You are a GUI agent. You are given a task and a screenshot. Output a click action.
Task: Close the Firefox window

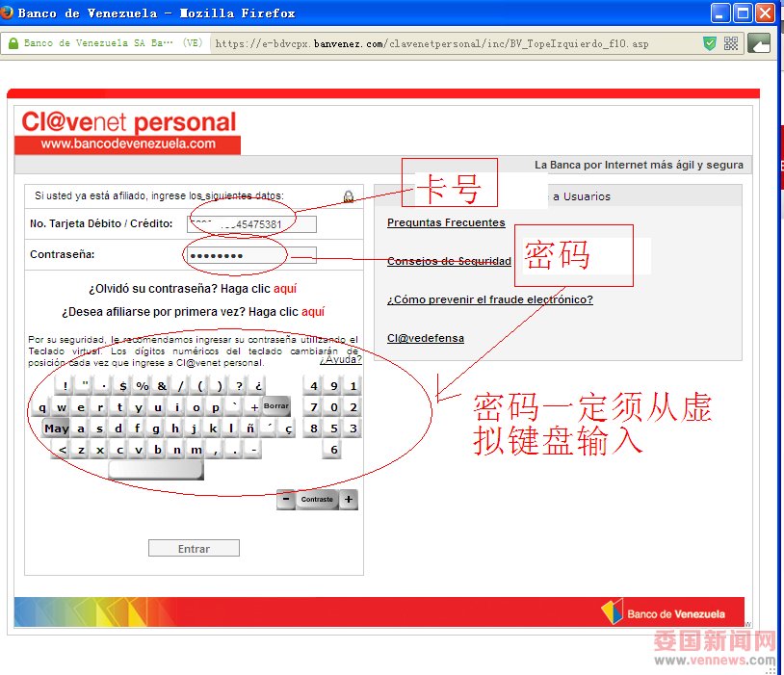point(765,13)
